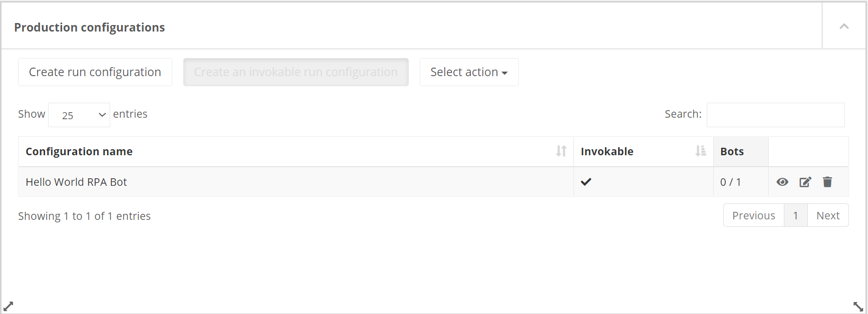Viewport: 868px width, 314px height.
Task: Open the Select action dropdown
Action: pos(468,72)
